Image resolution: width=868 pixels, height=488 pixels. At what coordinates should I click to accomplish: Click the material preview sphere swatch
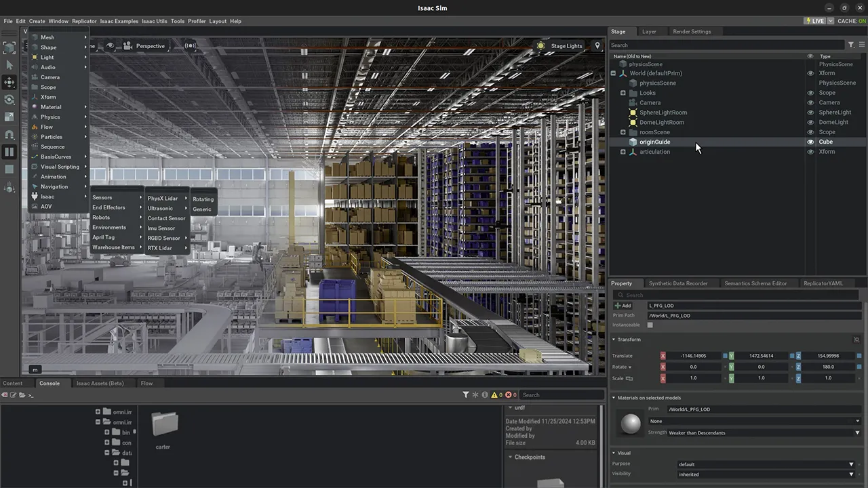click(631, 424)
